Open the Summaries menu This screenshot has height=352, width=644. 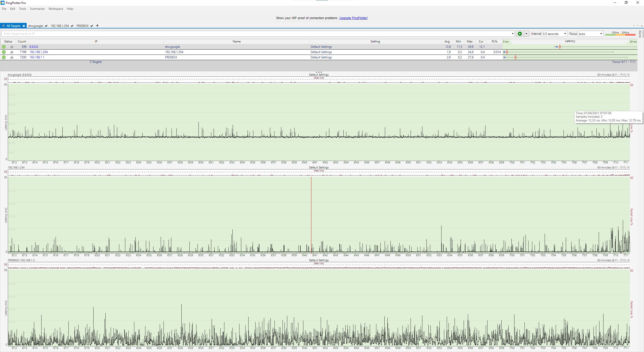37,9
